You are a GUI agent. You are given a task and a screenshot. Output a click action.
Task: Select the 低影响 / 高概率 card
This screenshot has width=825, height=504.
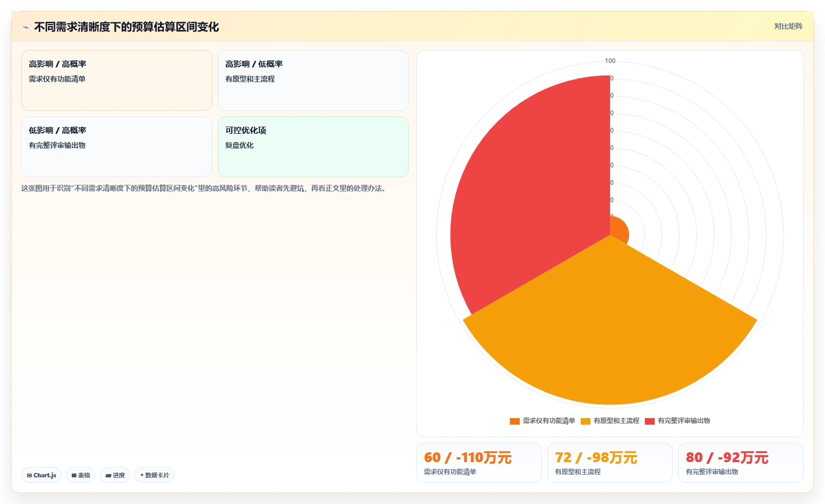(x=116, y=147)
